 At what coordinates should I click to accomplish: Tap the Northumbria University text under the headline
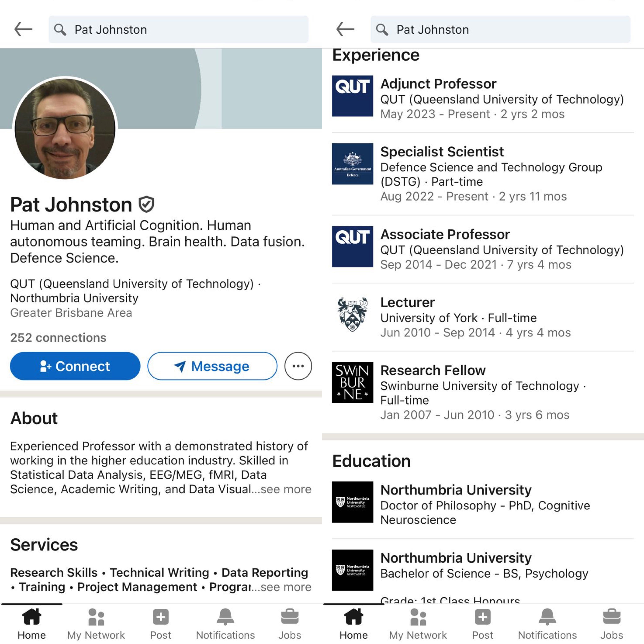pyautogui.click(x=74, y=298)
